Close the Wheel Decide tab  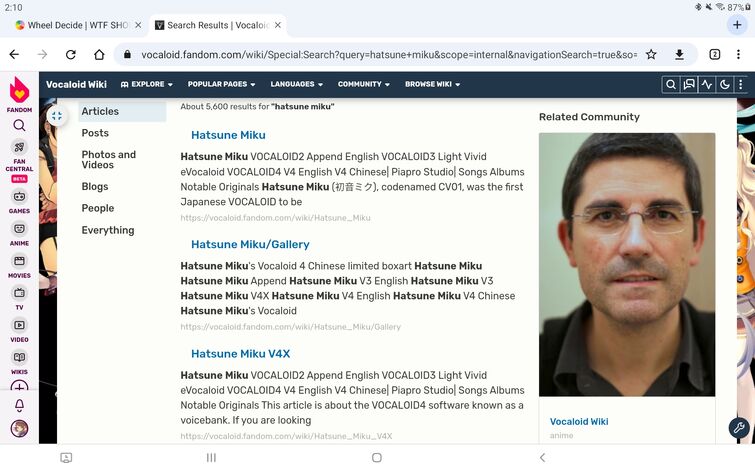pyautogui.click(x=138, y=25)
